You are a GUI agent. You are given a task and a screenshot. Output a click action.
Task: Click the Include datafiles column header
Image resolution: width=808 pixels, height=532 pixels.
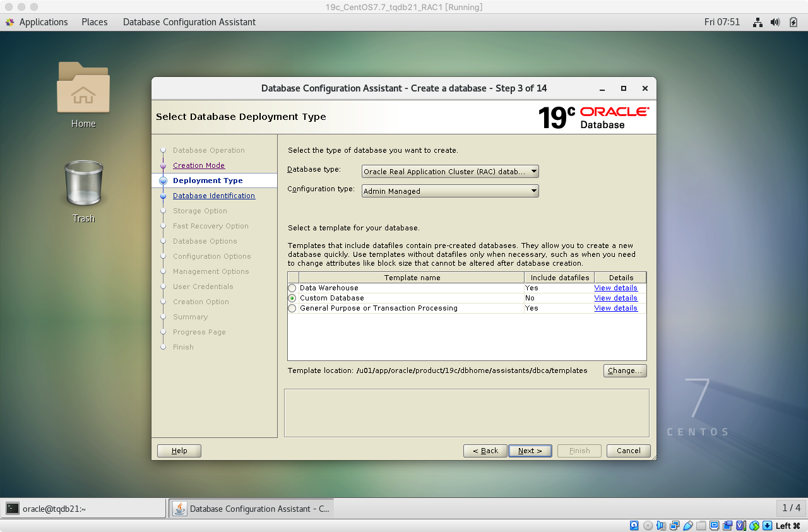[560, 278]
